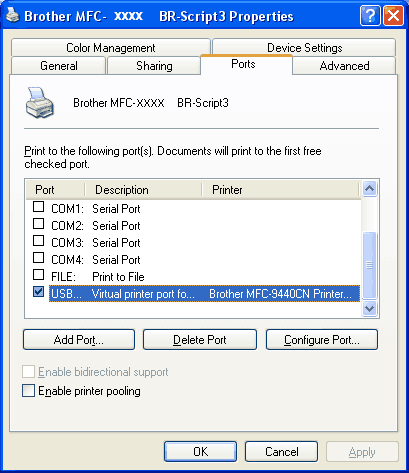Click the large Brother printer icon

pyautogui.click(x=40, y=103)
